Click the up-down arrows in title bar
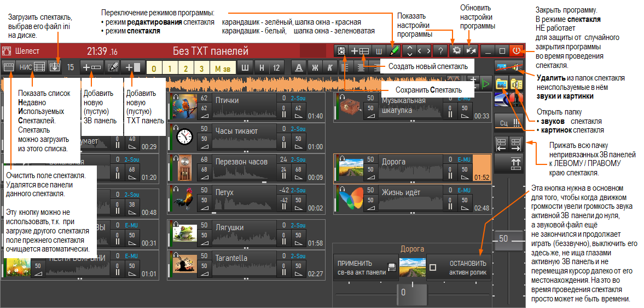Image resolution: width=644 pixels, height=308 pixels. click(x=409, y=51)
